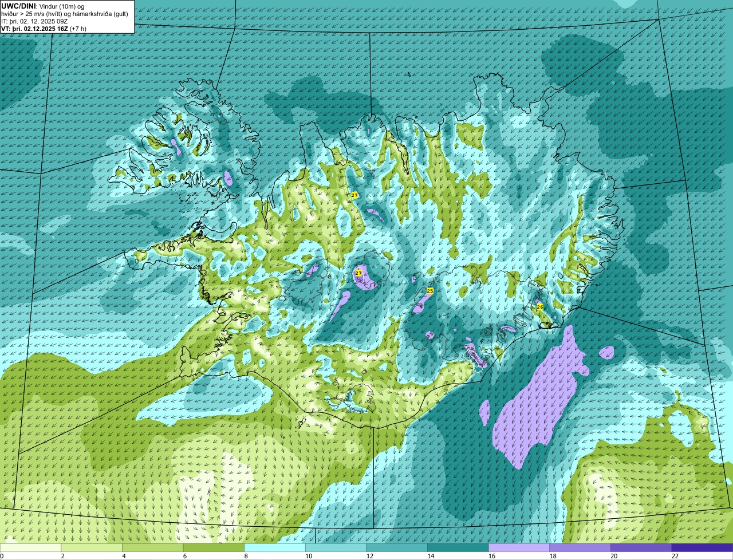
Task: Click the 14–16 m/s dark teal legend swatch
Action: click(x=458, y=548)
